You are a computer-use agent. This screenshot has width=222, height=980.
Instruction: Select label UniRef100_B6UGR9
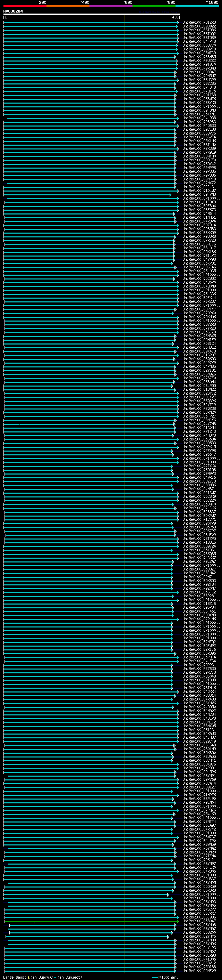(199, 80)
